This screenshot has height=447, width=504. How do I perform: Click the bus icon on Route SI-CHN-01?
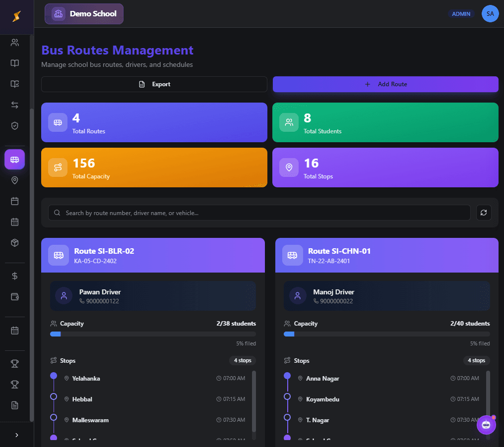(292, 255)
